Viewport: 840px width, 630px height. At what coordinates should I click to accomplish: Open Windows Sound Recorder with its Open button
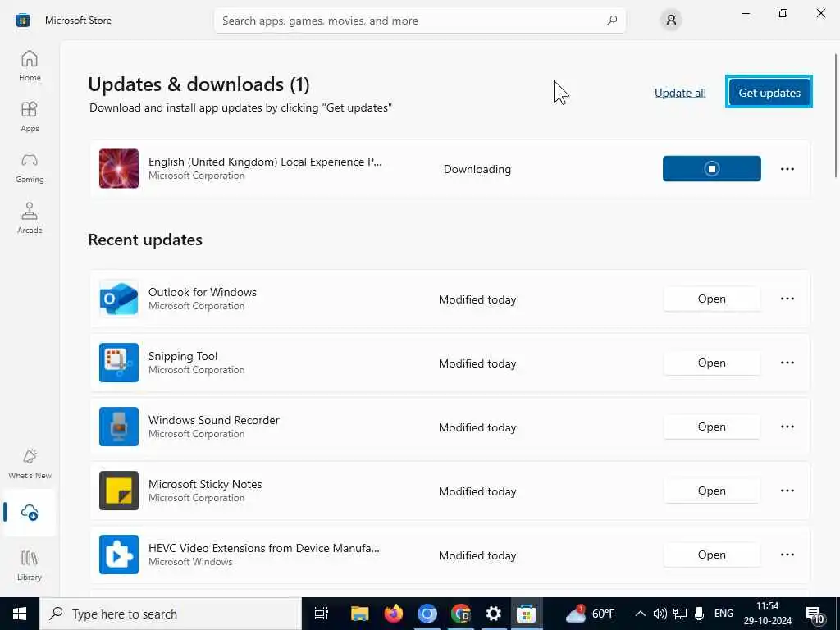[x=711, y=427]
